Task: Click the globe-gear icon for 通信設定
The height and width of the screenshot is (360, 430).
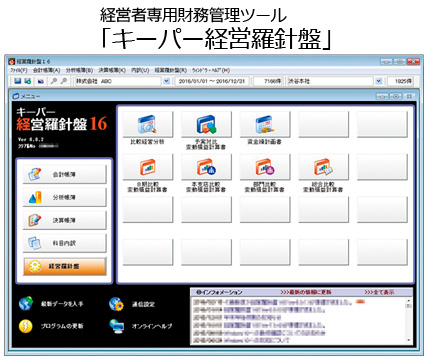Action: click(x=116, y=304)
